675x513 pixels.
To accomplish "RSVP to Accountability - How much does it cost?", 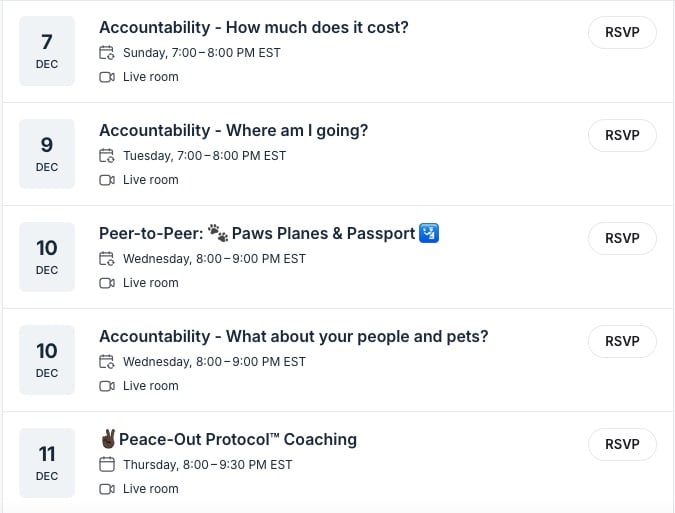I will coord(622,32).
